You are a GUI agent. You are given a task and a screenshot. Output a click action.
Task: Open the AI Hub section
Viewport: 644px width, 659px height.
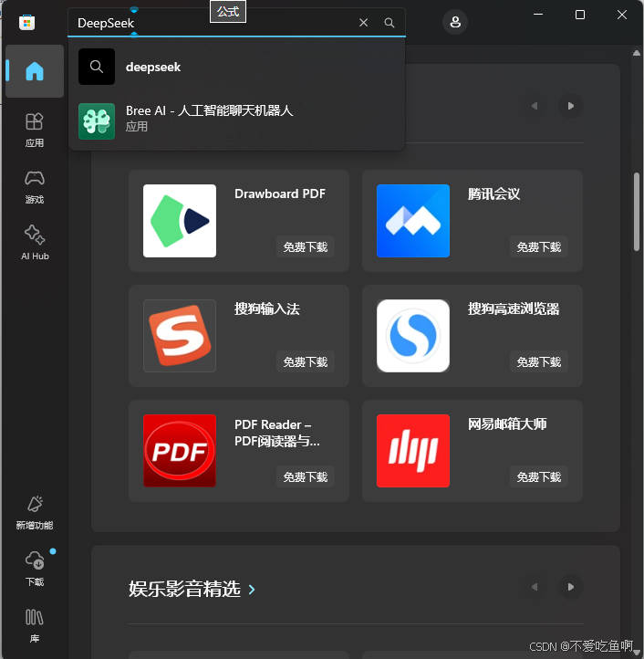[x=35, y=243]
